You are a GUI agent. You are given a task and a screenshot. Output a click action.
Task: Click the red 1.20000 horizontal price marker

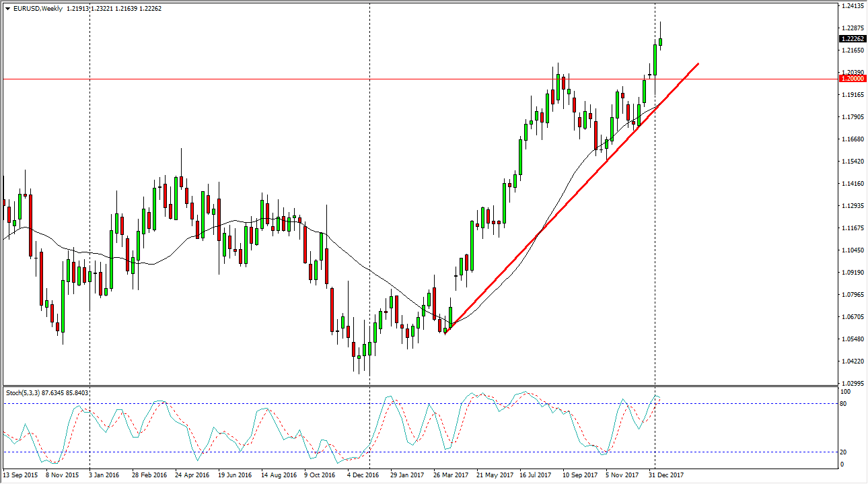[x=852, y=79]
